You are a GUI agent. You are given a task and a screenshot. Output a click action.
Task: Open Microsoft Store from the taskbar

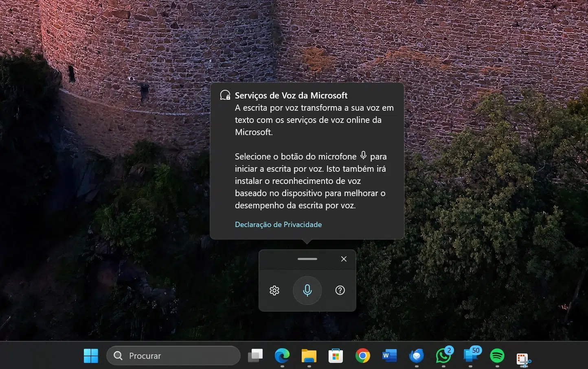coord(336,356)
